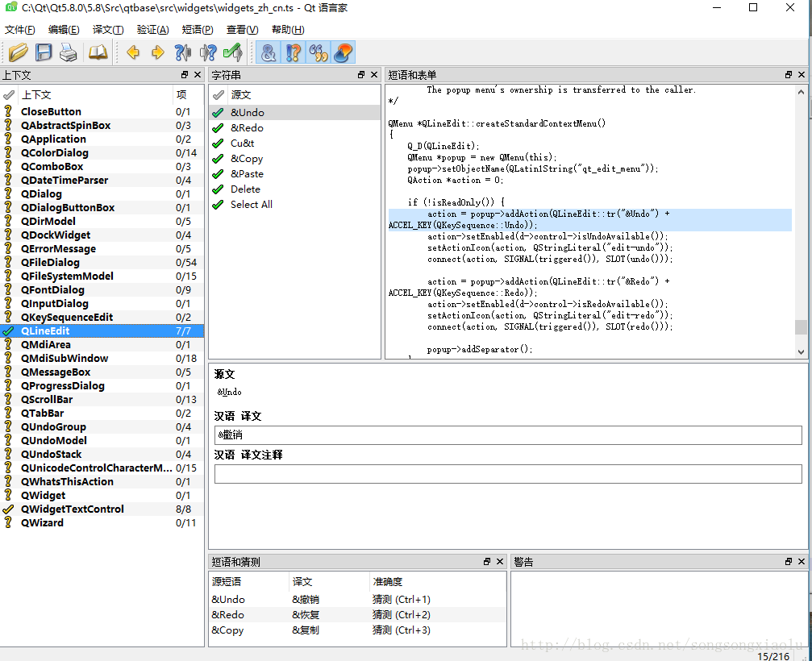The height and width of the screenshot is (661, 812).
Task: Close the source code forms panel
Action: click(x=802, y=74)
